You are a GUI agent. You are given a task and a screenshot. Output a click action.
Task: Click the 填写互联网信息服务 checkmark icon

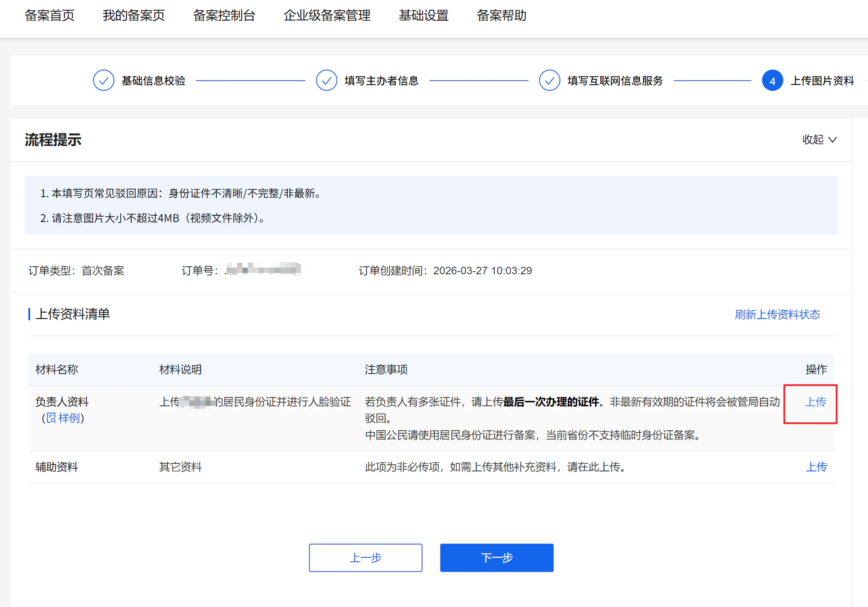pos(550,81)
